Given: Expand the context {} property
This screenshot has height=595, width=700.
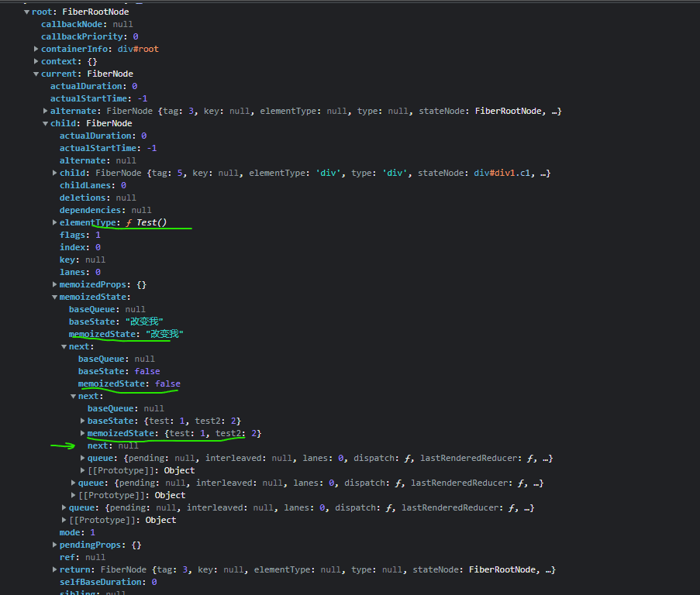Looking at the screenshot, I should [36, 62].
